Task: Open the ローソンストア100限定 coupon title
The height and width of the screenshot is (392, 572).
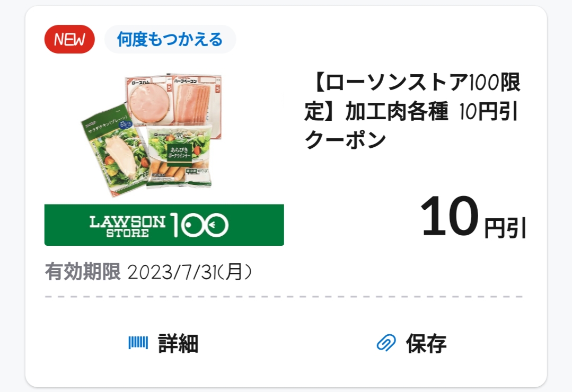Action: (x=413, y=84)
